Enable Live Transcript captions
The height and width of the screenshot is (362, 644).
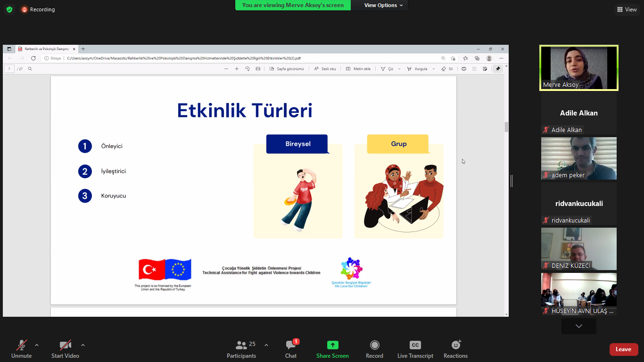[x=415, y=346]
